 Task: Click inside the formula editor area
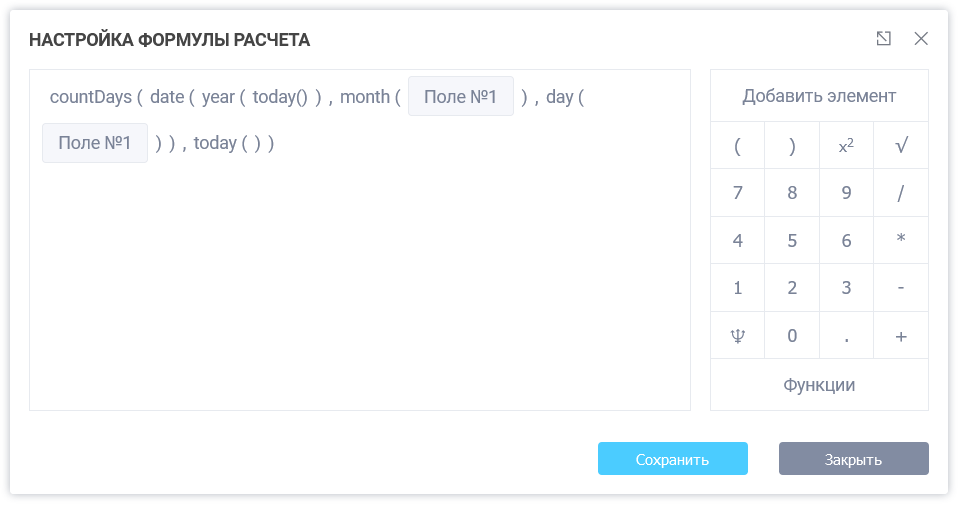coord(360,290)
